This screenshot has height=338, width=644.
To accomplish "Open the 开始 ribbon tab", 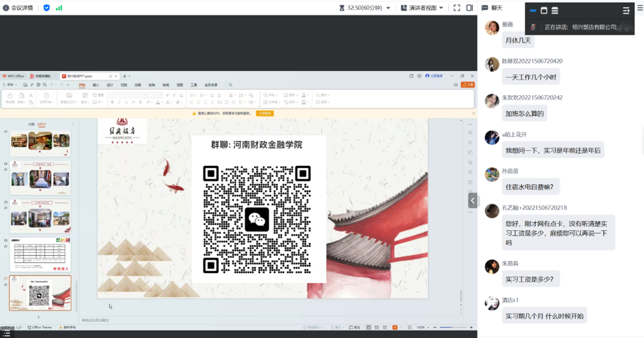I will click(82, 85).
